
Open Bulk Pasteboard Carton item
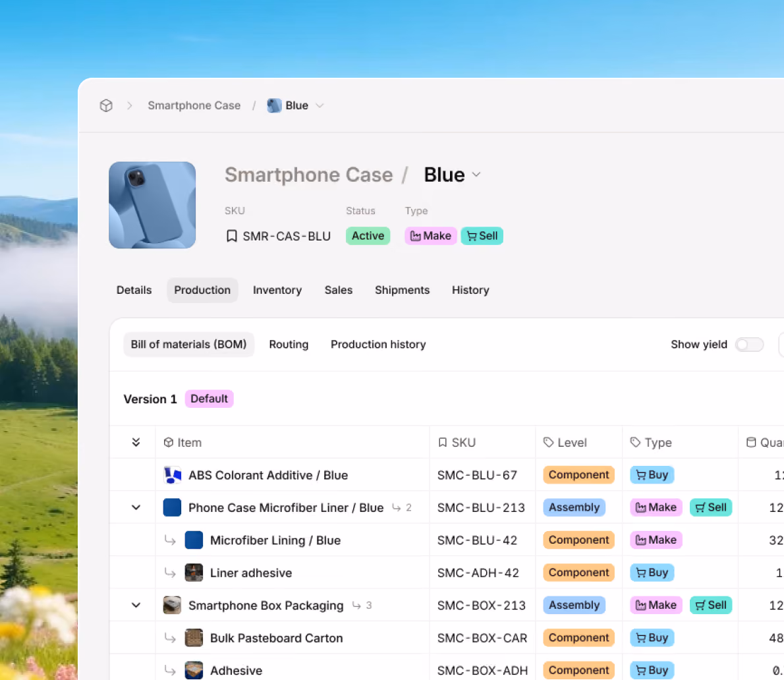[277, 638]
